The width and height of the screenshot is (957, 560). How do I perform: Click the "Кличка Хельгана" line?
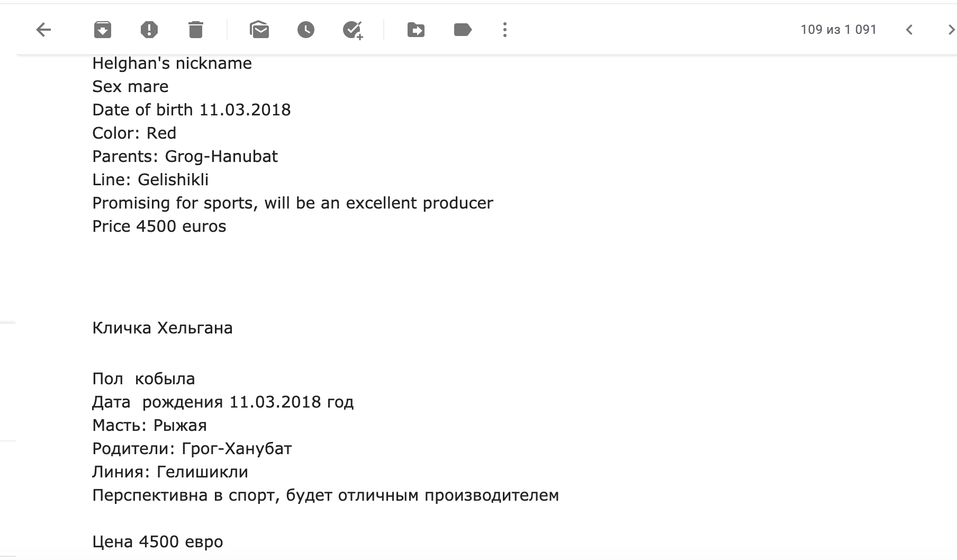pos(162,328)
